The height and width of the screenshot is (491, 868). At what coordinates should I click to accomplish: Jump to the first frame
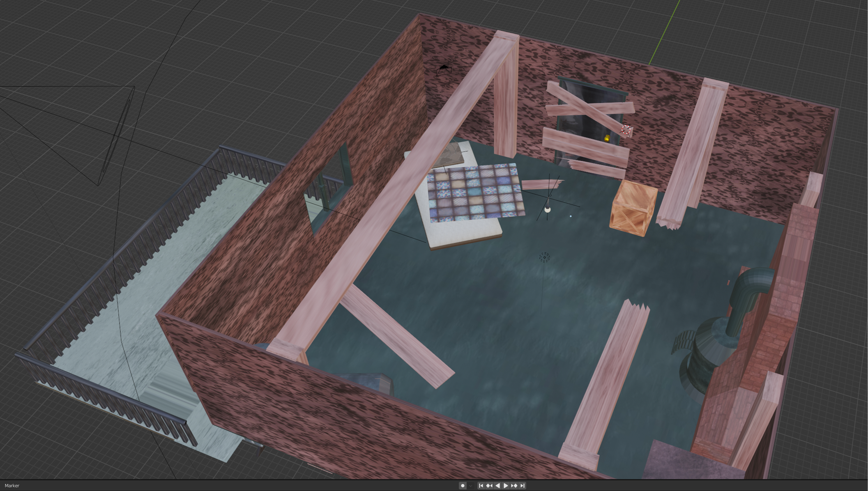coord(481,486)
